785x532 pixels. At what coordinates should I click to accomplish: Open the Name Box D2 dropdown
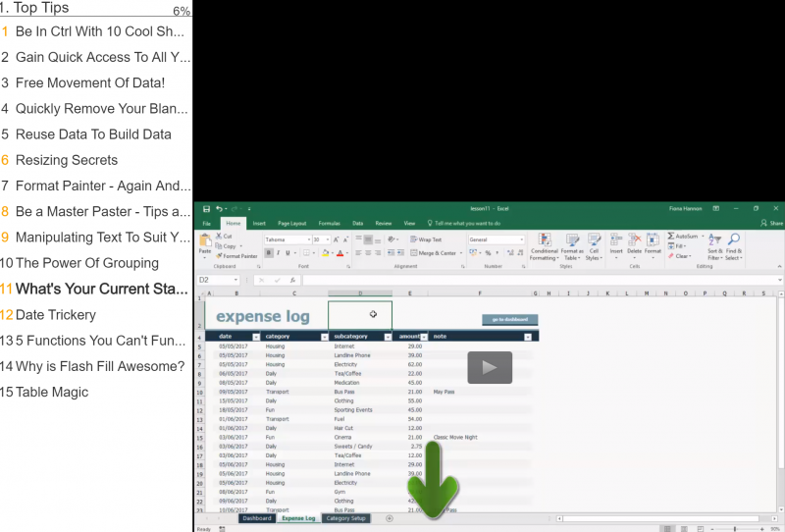tap(235, 280)
